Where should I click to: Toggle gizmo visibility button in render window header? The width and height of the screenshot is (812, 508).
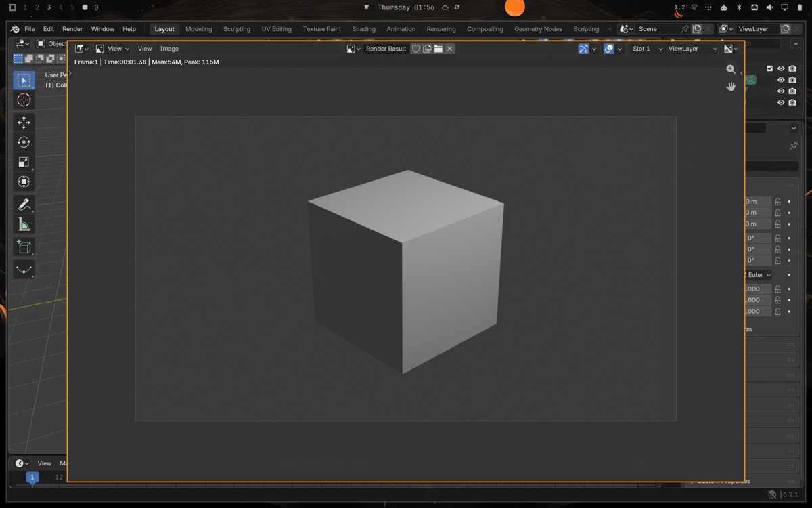tap(583, 49)
